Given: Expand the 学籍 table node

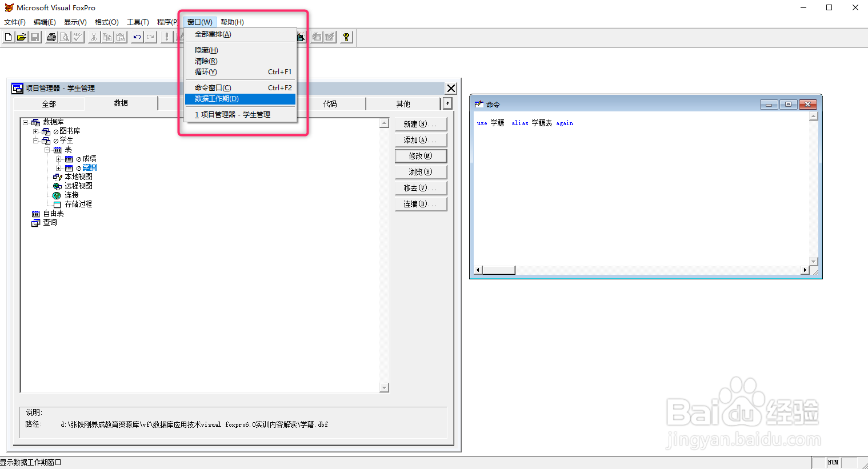Looking at the screenshot, I should point(58,168).
